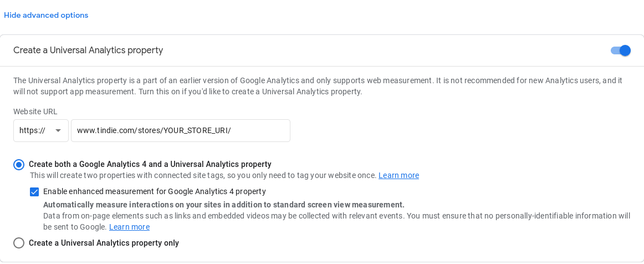
Task: Click the Create a Universal Analytics property heading
Action: point(88,50)
